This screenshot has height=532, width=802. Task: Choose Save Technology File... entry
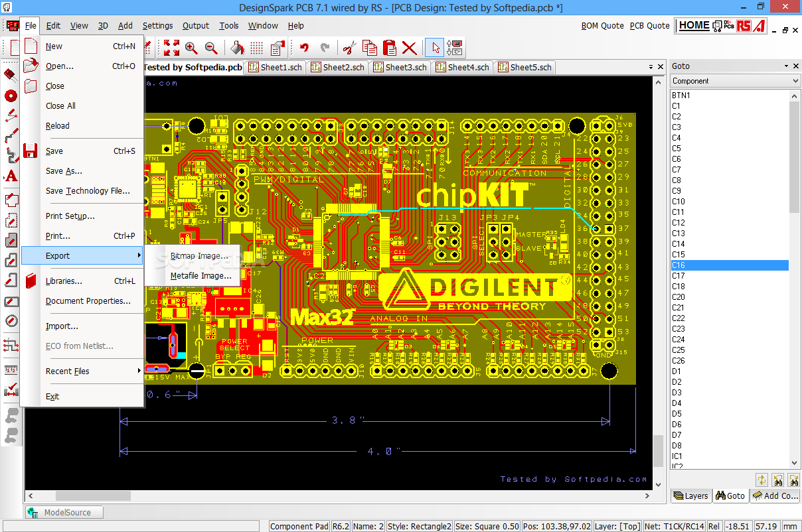pos(82,191)
